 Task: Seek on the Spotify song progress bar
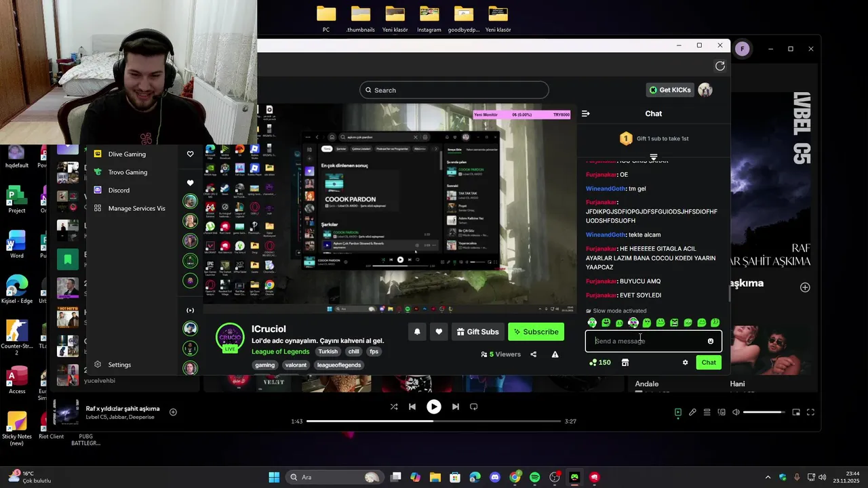pyautogui.click(x=434, y=421)
